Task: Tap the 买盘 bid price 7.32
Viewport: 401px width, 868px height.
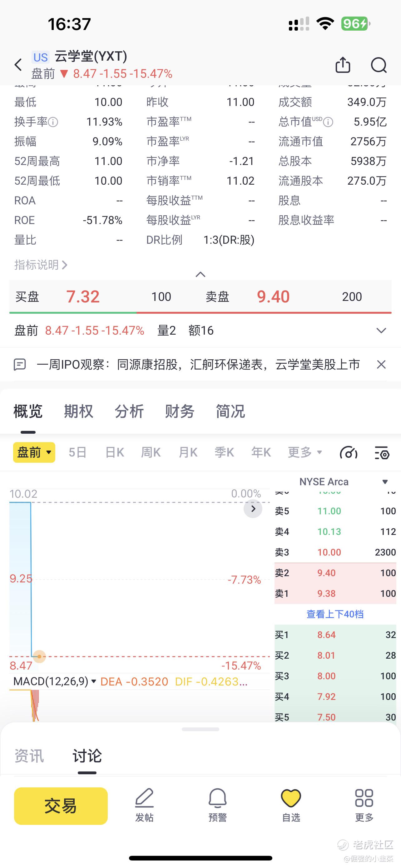Action: [83, 297]
